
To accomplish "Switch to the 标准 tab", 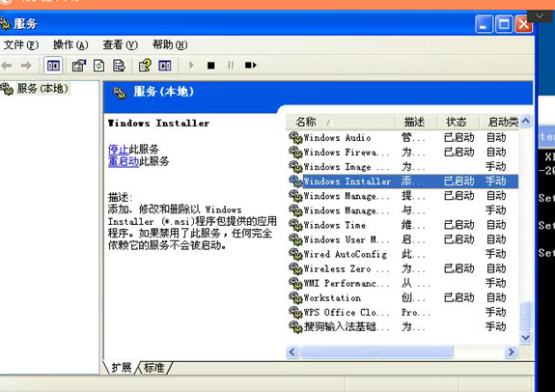I will (x=154, y=368).
